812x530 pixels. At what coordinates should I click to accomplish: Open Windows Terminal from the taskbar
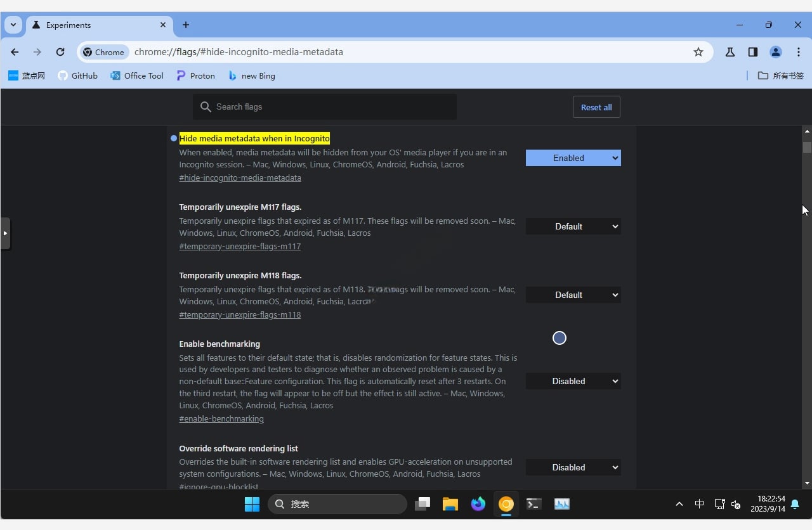(534, 504)
